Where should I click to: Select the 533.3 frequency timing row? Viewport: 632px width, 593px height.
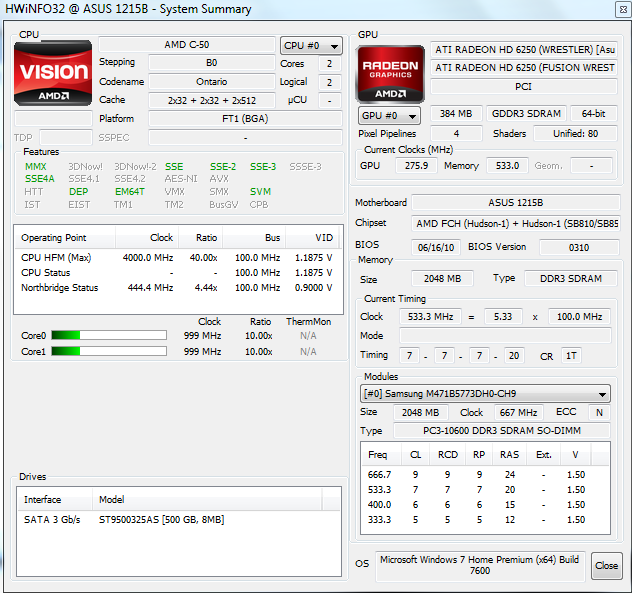click(485, 490)
